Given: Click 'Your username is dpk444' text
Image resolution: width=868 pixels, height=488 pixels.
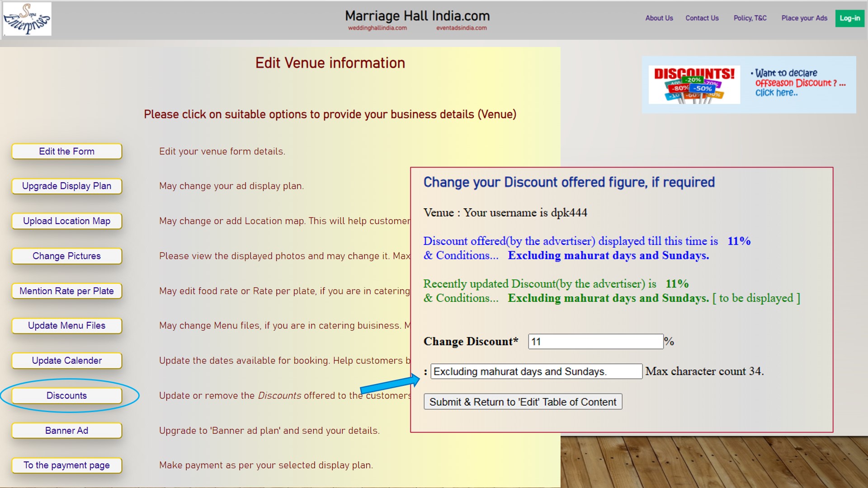Looking at the screenshot, I should click(x=525, y=213).
